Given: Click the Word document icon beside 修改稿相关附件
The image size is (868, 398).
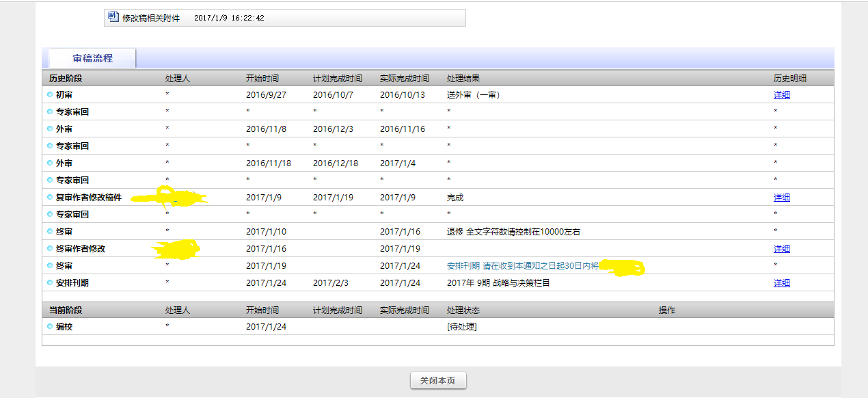Looking at the screenshot, I should pos(113,17).
